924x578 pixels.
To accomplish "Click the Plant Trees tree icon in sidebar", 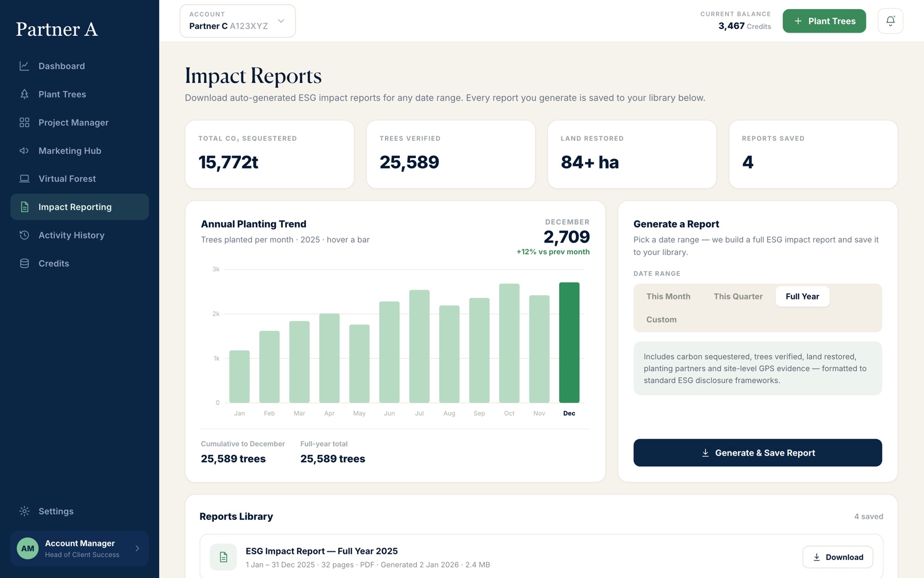I will click(24, 94).
